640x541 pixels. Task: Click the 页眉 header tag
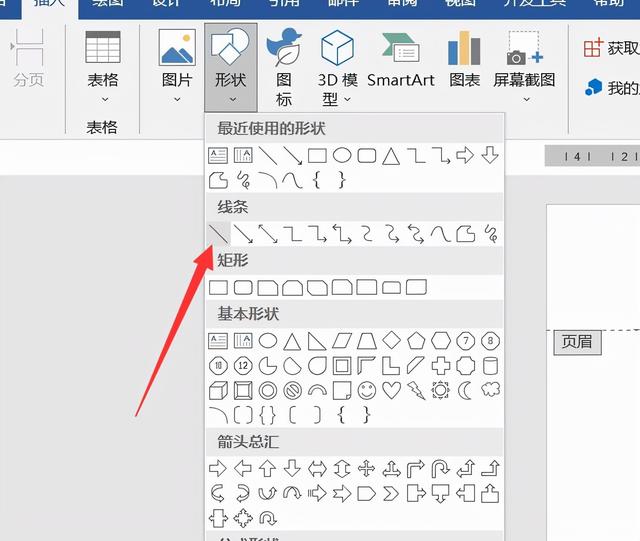coord(577,342)
